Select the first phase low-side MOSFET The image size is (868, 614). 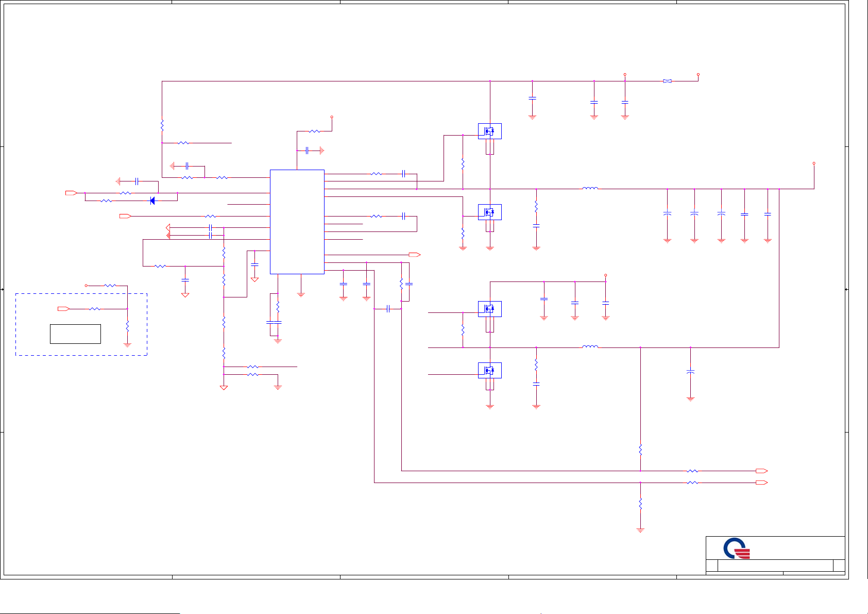click(x=490, y=212)
